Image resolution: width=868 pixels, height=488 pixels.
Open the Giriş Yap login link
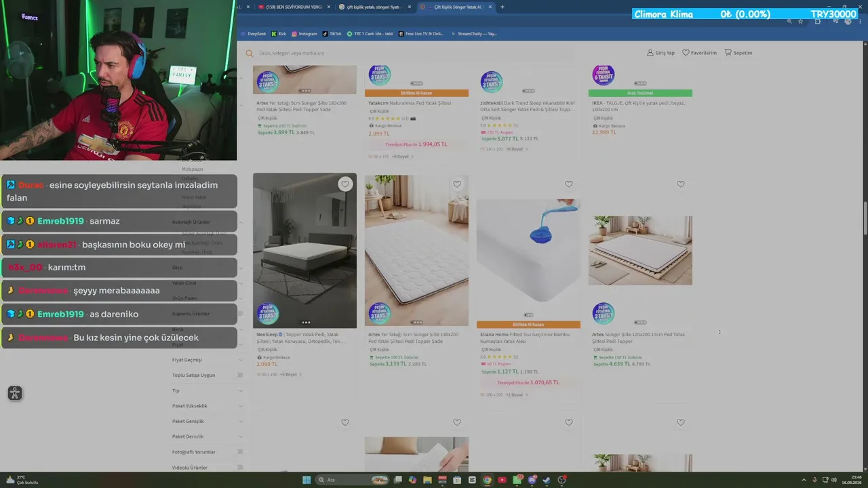[660, 53]
